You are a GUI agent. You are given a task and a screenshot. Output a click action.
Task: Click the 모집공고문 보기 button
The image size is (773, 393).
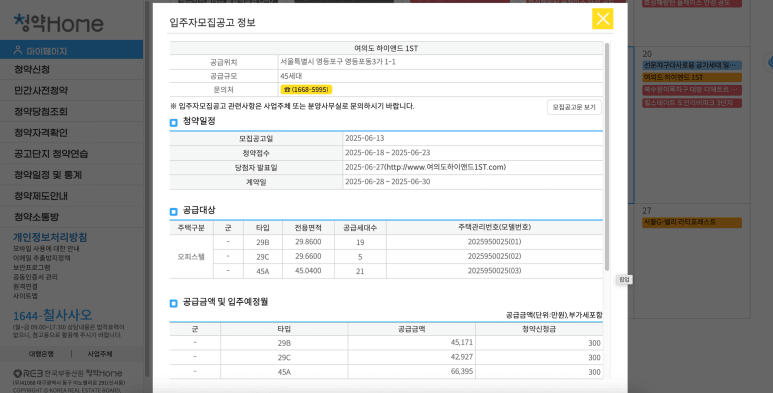click(x=574, y=107)
